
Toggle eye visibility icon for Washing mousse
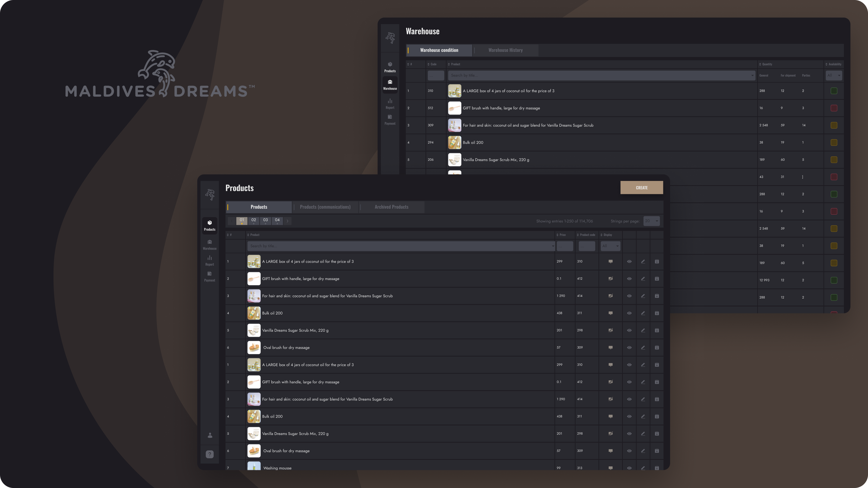point(629,468)
